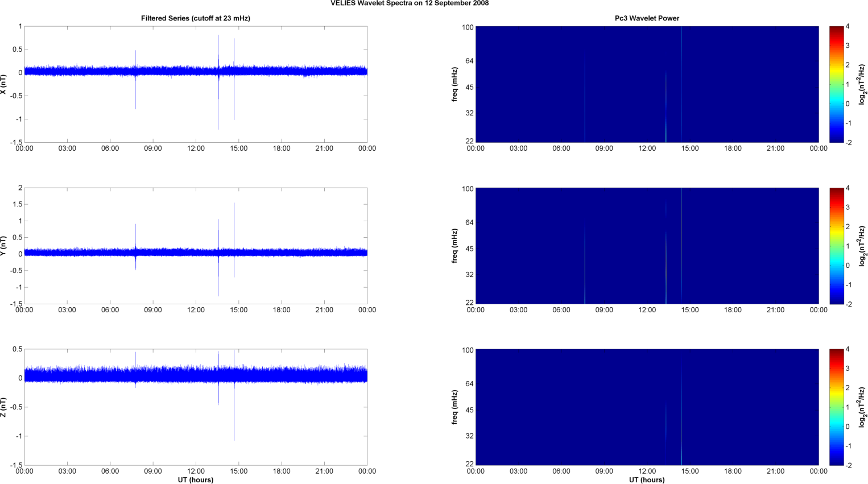Image resolution: width=868 pixels, height=484 pixels.
Task: Click the spike near 07:45 in the Y series
Action: point(135,246)
